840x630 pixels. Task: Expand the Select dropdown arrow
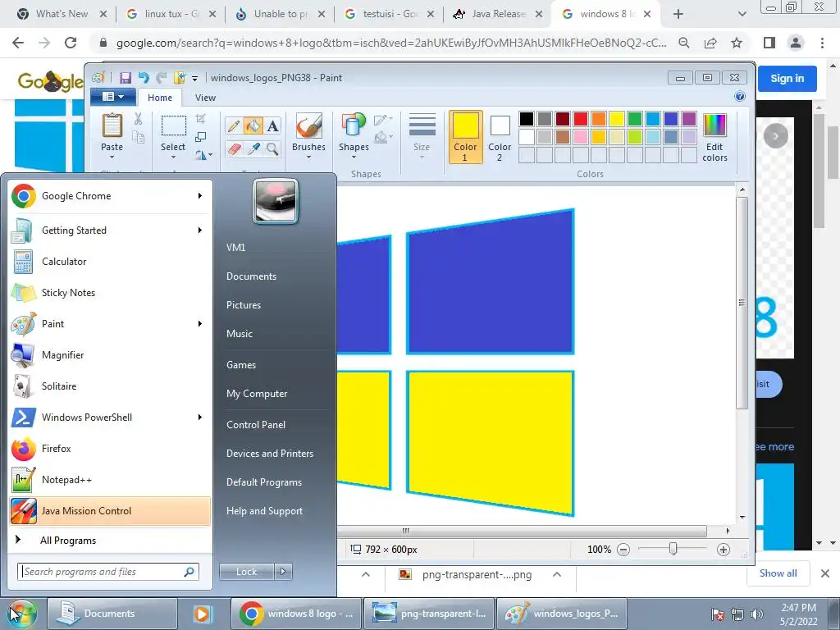173,157
